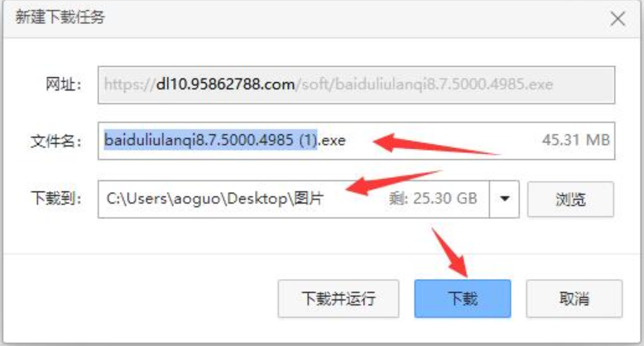
Task: Click the 文件名: label
Action: [56, 142]
